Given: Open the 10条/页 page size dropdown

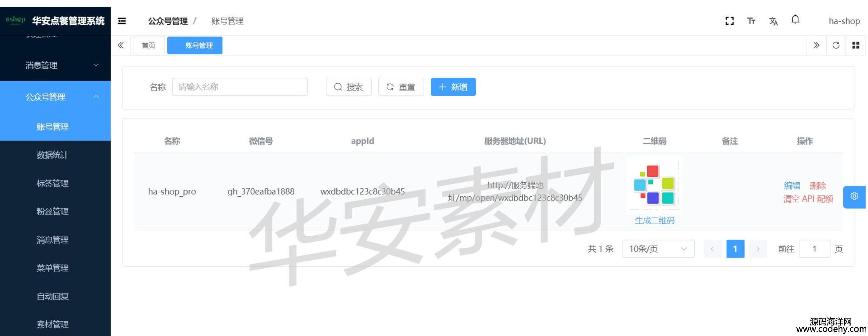Looking at the screenshot, I should tap(658, 249).
